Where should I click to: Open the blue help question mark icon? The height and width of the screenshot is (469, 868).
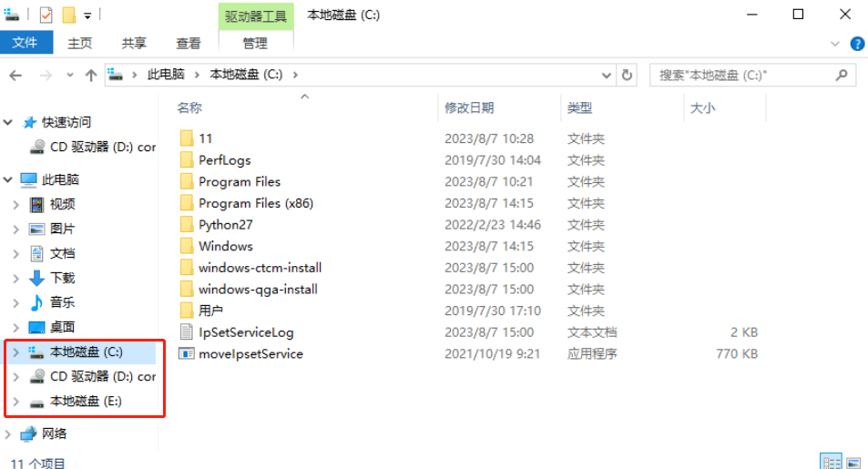click(857, 44)
